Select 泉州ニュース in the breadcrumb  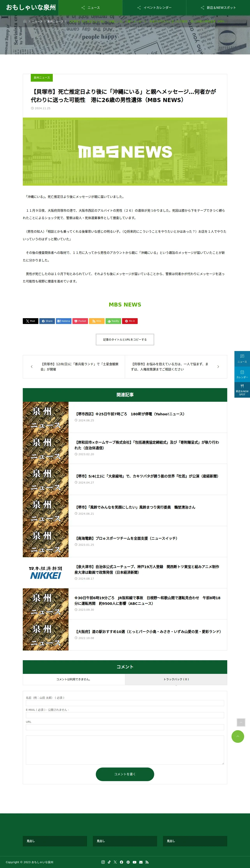[x=55, y=21]
